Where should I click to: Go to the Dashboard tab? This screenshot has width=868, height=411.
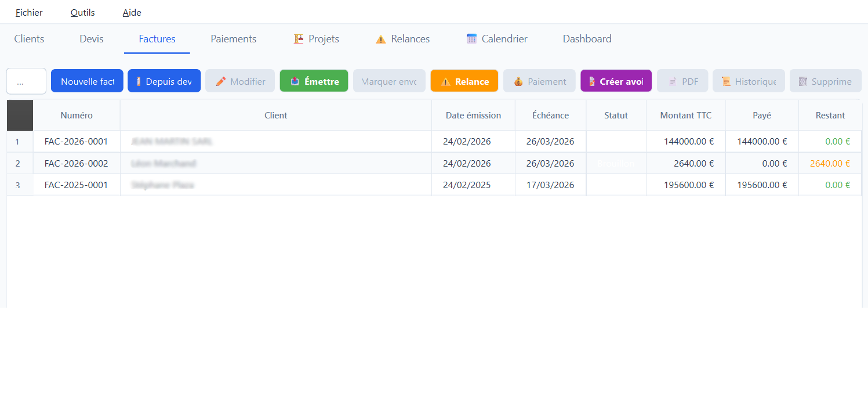coord(587,39)
